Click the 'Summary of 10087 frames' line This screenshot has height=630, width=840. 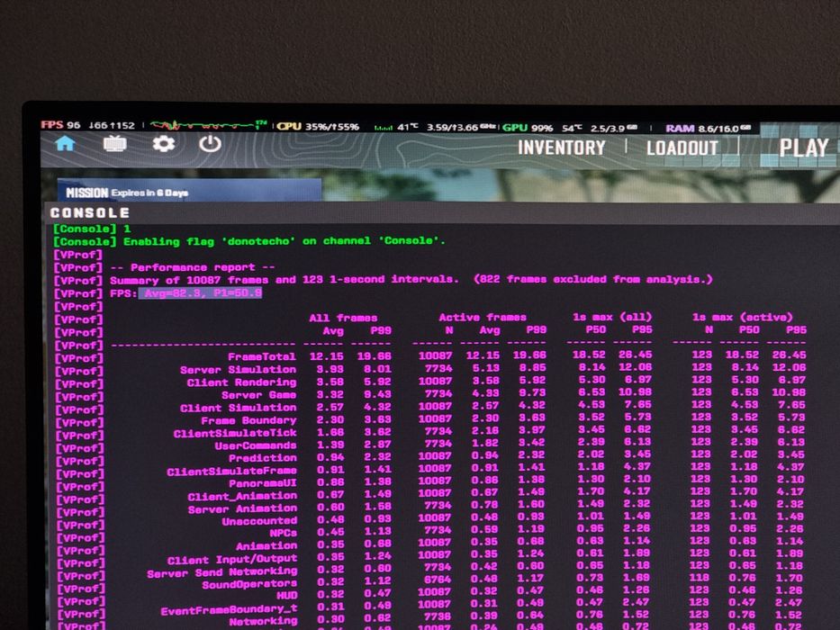tap(411, 280)
